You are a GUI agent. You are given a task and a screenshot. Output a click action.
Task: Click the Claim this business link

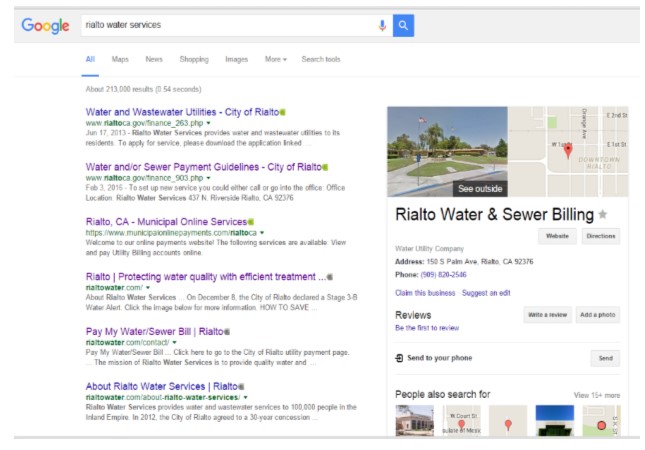coord(425,292)
